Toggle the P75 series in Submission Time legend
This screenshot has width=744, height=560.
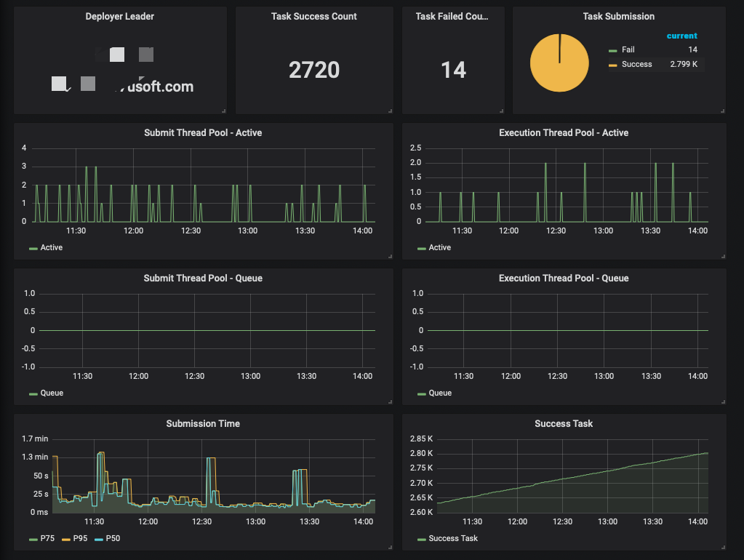pyautogui.click(x=46, y=539)
